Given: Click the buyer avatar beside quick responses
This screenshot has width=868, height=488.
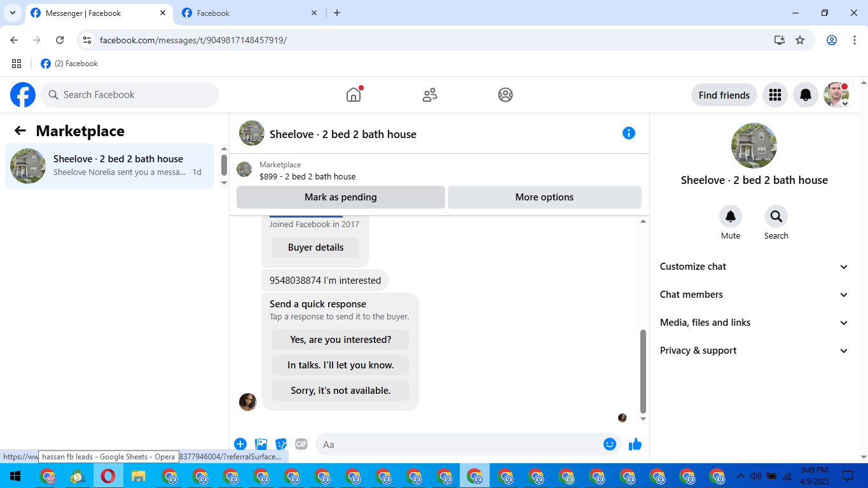Looking at the screenshot, I should [247, 402].
